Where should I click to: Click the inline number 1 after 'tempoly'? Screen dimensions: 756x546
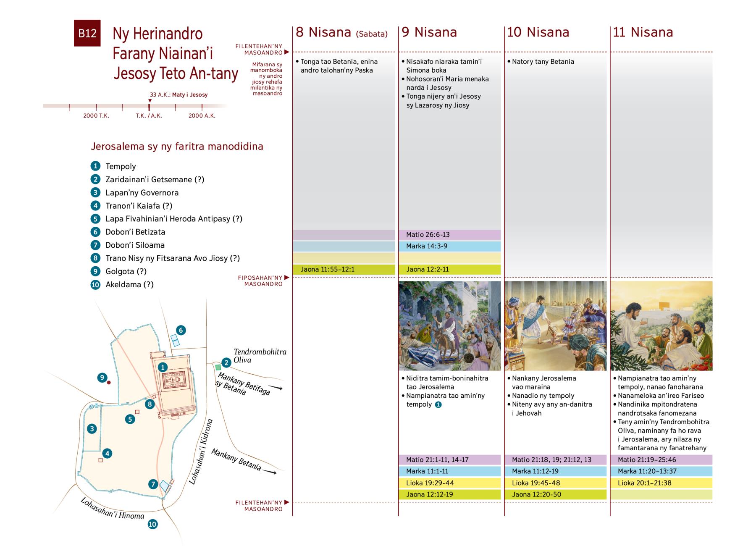coord(438,404)
